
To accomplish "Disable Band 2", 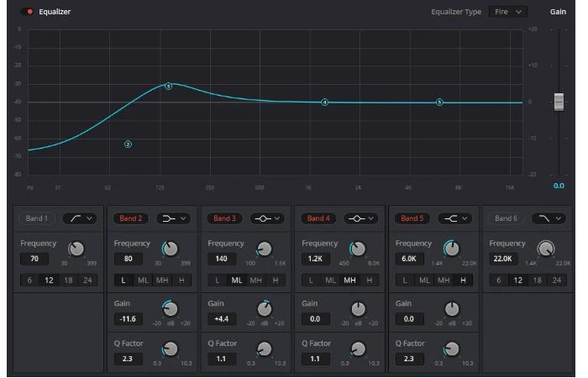I will click(130, 218).
